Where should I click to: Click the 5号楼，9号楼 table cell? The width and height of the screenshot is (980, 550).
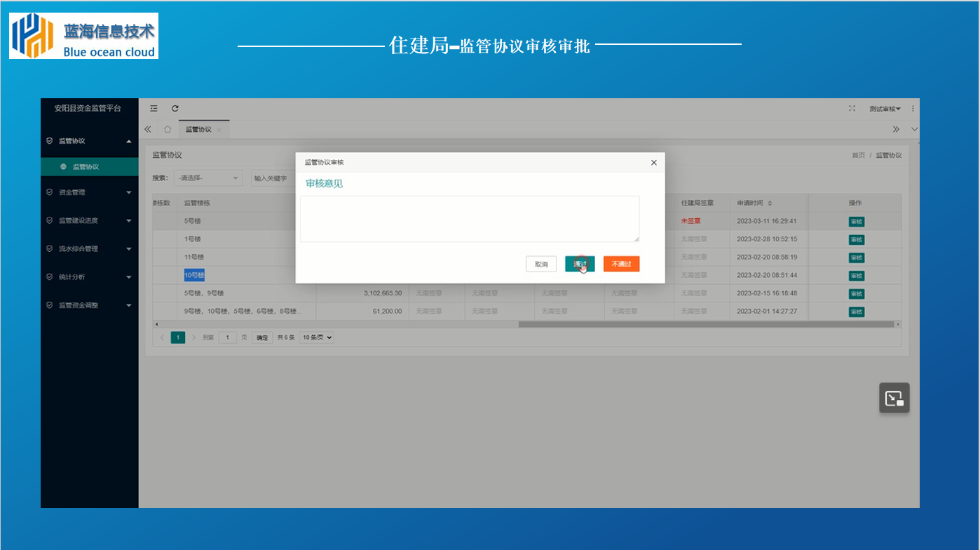(x=204, y=293)
